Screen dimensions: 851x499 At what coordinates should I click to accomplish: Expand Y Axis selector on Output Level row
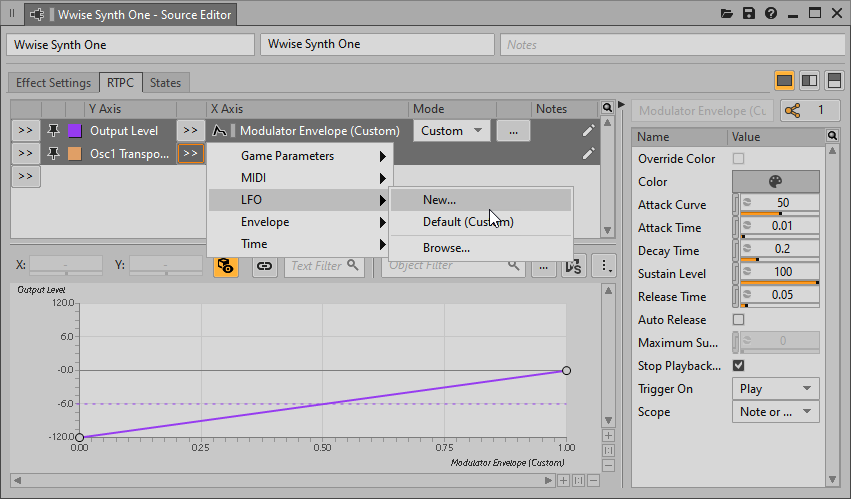(26, 130)
